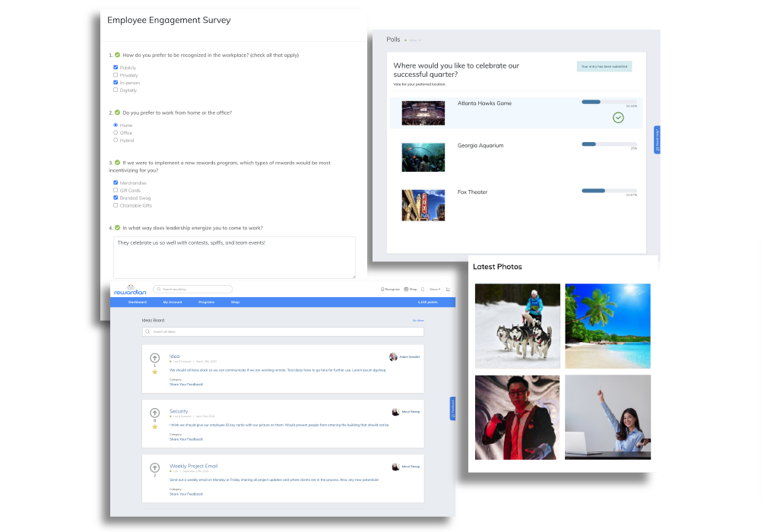761x532 pixels.
Task: Click the Fox Theater vote progress bar
Action: pyautogui.click(x=609, y=191)
